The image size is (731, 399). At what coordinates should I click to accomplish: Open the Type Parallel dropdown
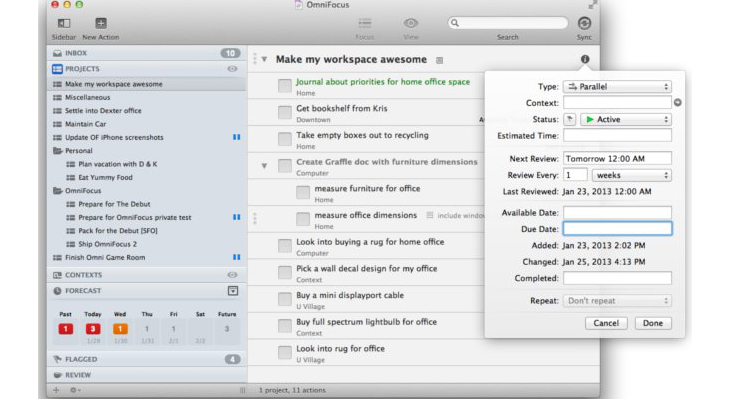pos(617,87)
